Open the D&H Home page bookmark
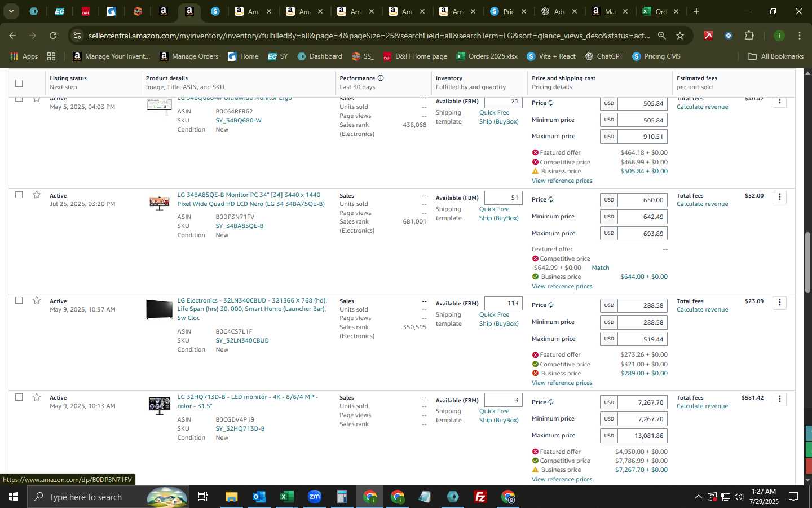 415,56
